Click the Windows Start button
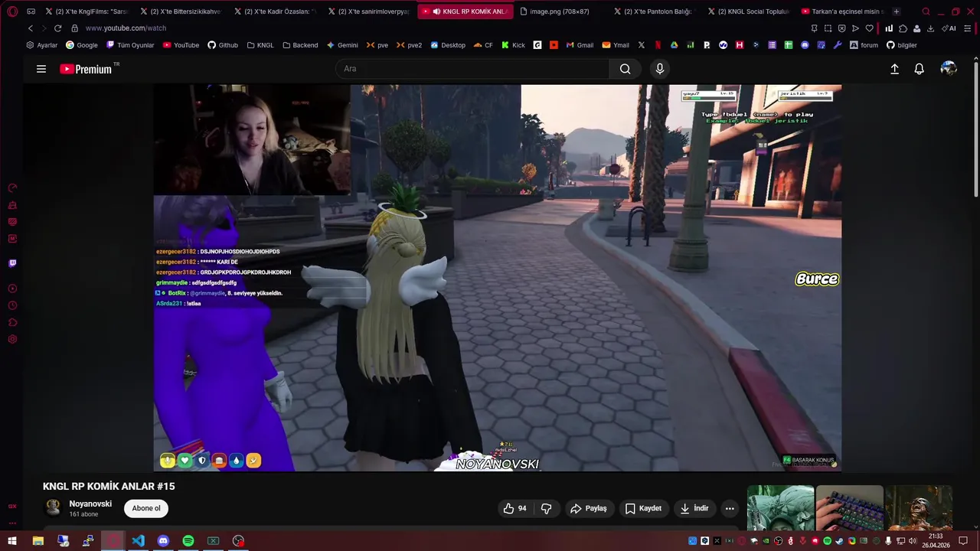980x551 pixels. [x=12, y=541]
